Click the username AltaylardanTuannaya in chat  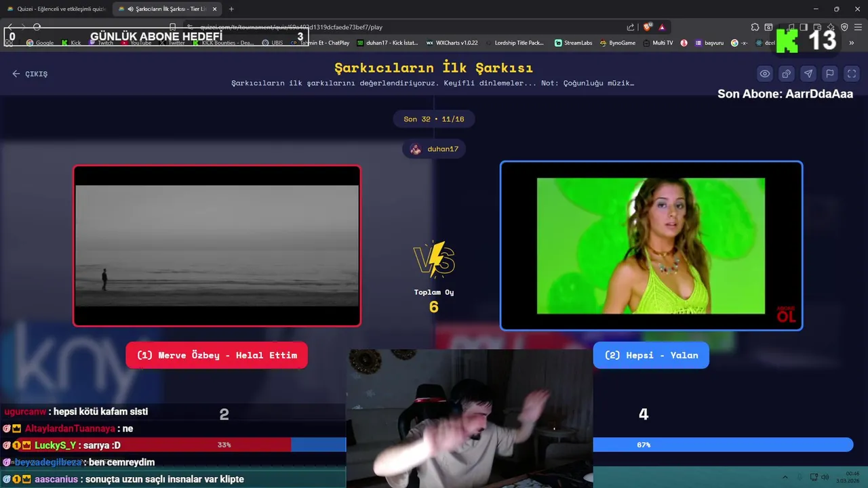[x=70, y=428]
